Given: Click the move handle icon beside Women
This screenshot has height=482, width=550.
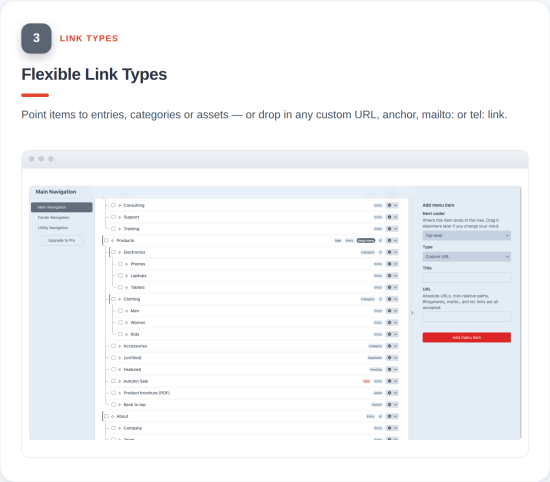Looking at the screenshot, I should pyautogui.click(x=127, y=323).
